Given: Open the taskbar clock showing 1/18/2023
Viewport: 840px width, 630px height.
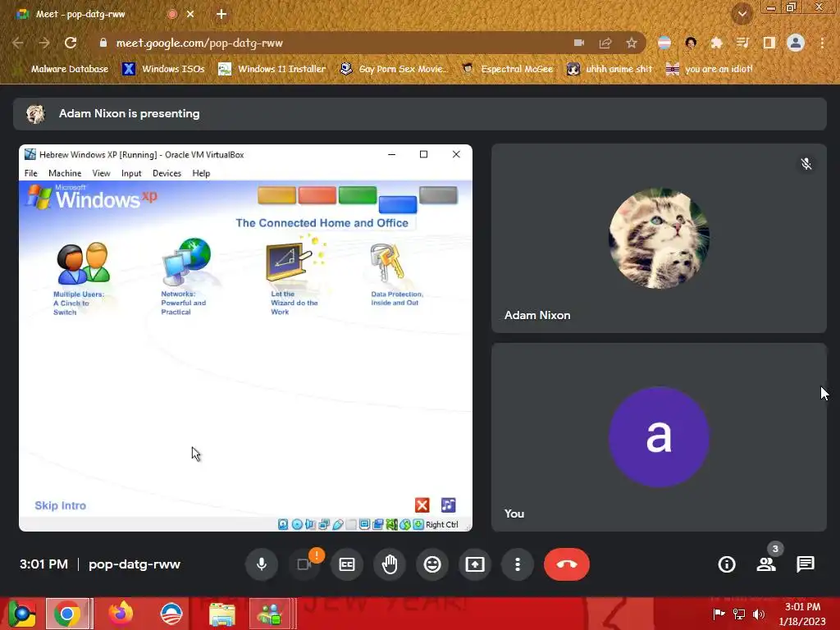Looking at the screenshot, I should point(802,614).
